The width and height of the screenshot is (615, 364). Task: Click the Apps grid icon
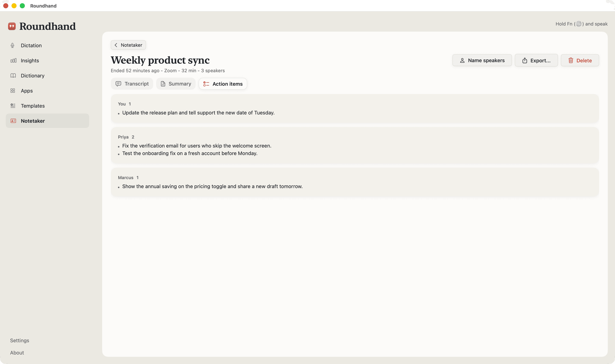(x=13, y=91)
